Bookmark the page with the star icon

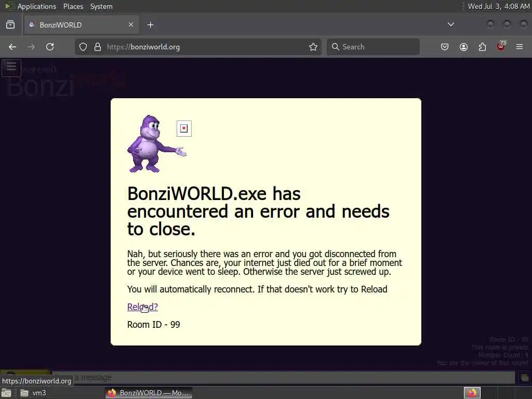(x=313, y=47)
